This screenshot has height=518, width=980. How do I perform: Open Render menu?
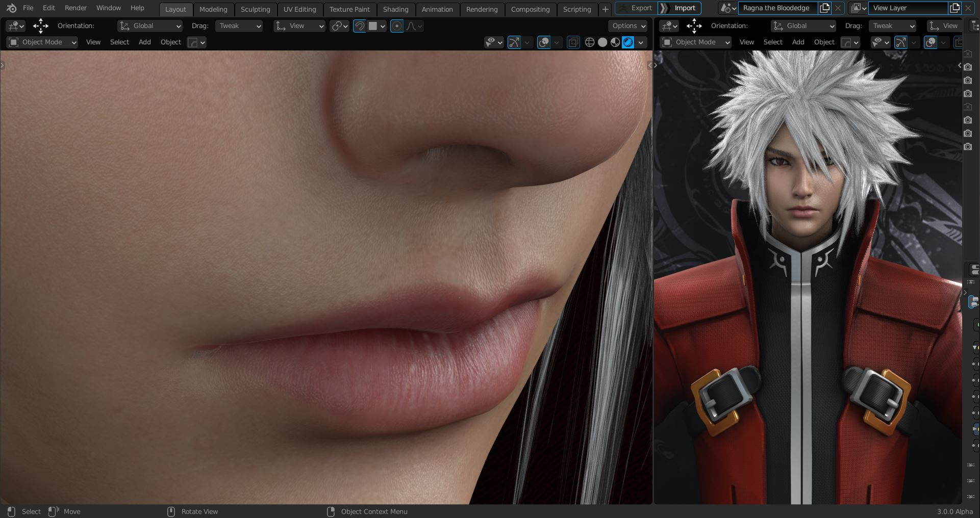(76, 8)
